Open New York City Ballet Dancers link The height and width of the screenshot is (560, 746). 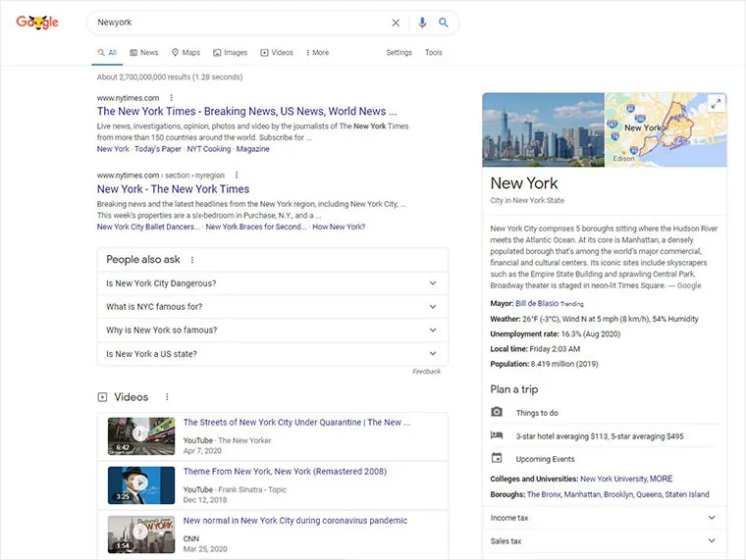148,227
